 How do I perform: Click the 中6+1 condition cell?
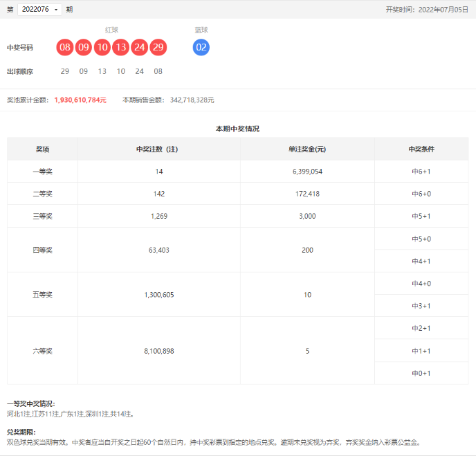tap(421, 172)
